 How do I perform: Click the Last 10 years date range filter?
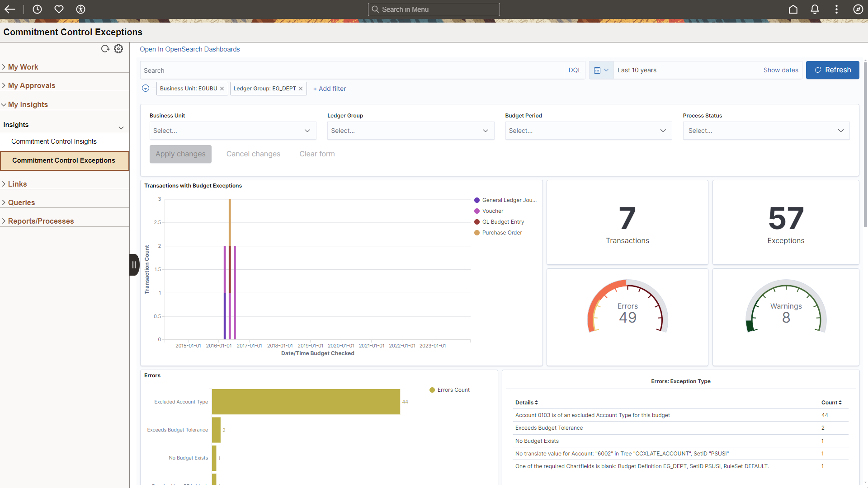(636, 70)
